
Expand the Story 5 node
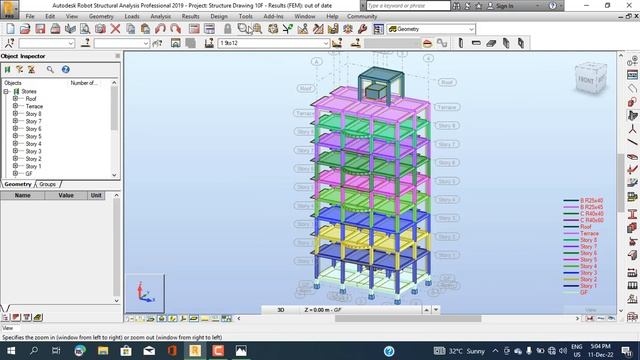(15, 136)
